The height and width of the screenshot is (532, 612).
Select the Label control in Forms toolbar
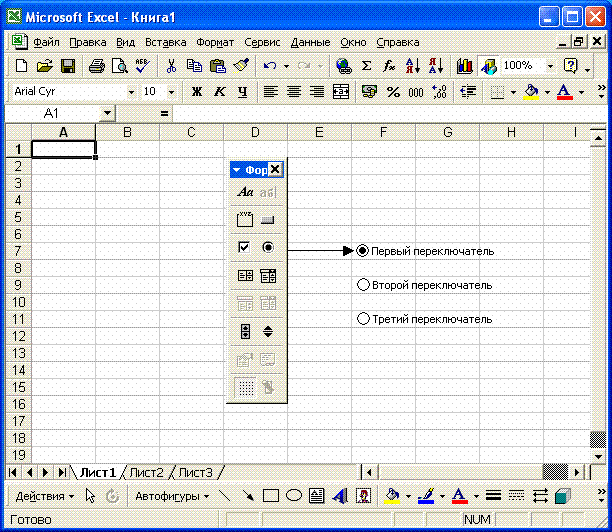tap(245, 192)
